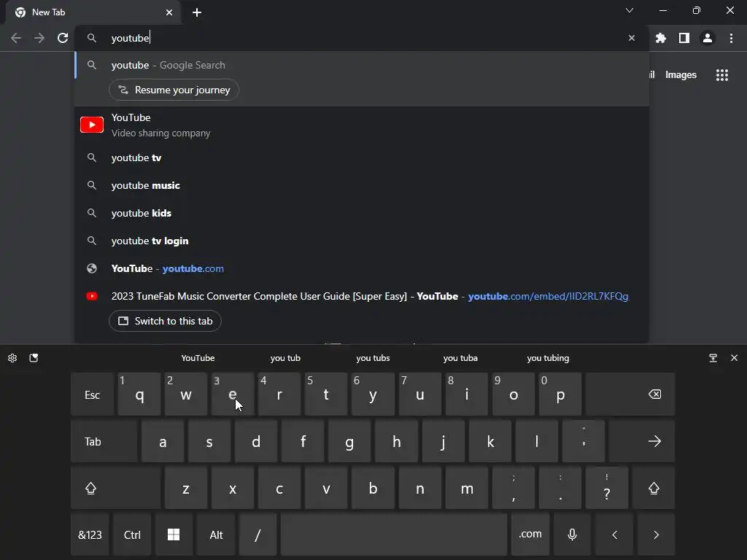Choose the 'youtube tv' suggestion
The height and width of the screenshot is (560, 747).
click(362, 157)
